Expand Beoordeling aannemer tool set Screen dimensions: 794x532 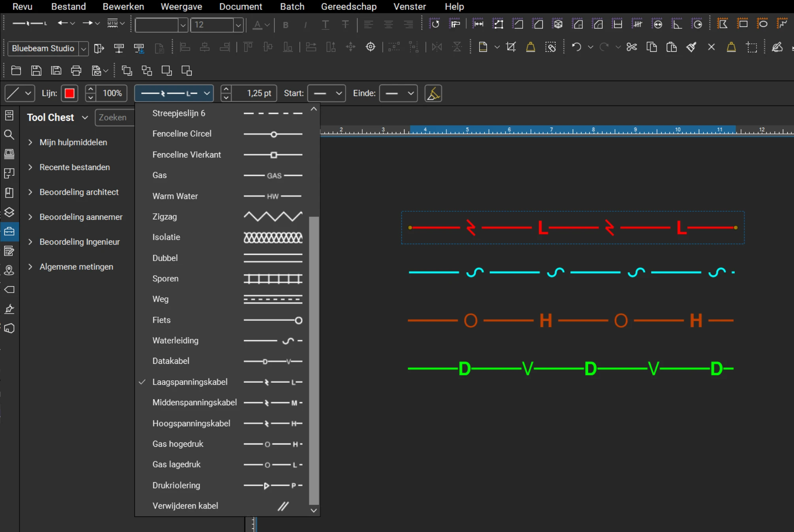click(30, 217)
